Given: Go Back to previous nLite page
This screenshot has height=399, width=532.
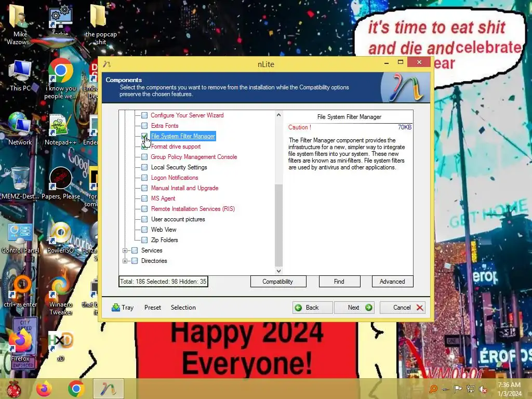Looking at the screenshot, I should pyautogui.click(x=312, y=308).
